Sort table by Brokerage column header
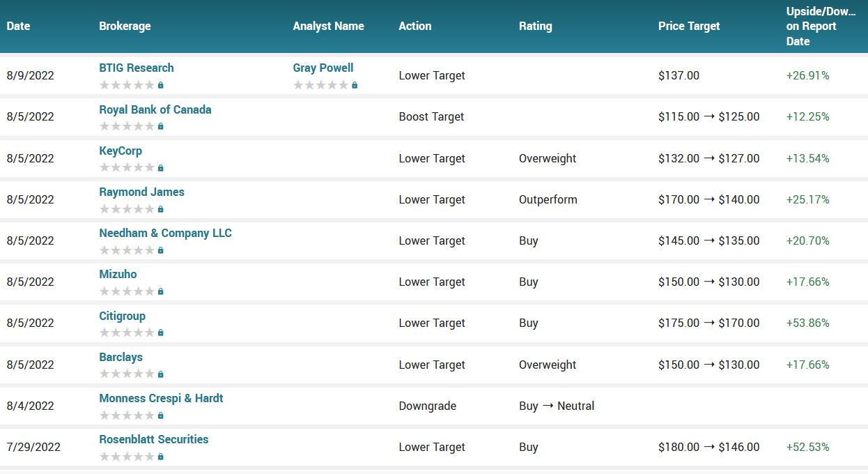 pyautogui.click(x=125, y=26)
